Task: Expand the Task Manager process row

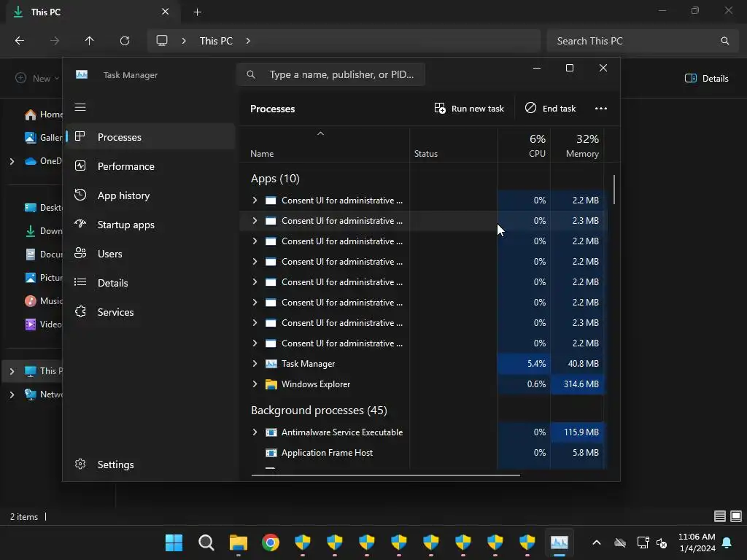Action: click(255, 363)
